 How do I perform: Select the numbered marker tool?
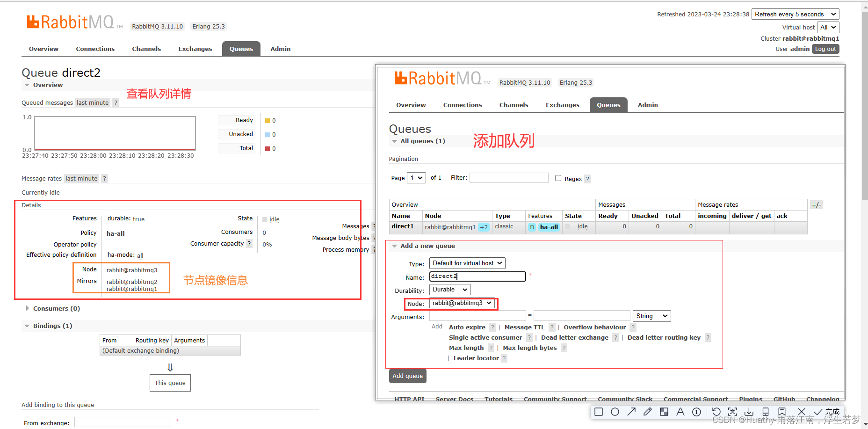tap(696, 412)
